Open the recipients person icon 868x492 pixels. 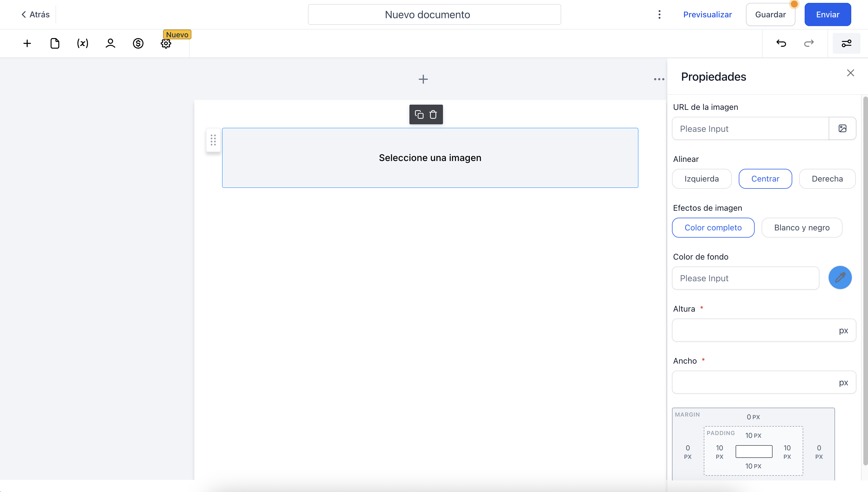click(x=110, y=43)
